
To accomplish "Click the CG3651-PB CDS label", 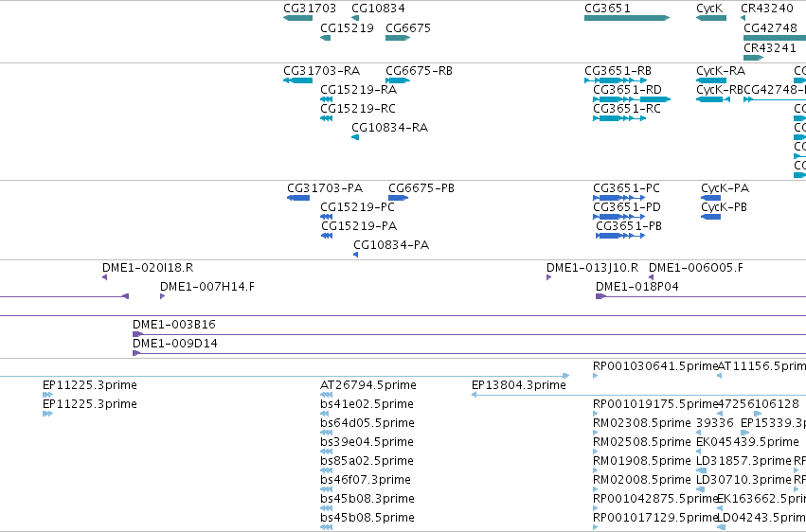I will click(629, 226).
